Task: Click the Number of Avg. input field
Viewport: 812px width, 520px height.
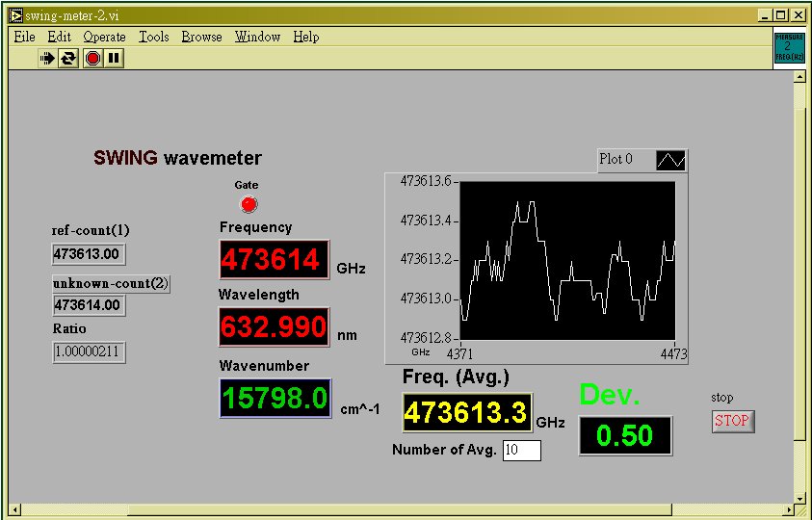Action: [521, 450]
